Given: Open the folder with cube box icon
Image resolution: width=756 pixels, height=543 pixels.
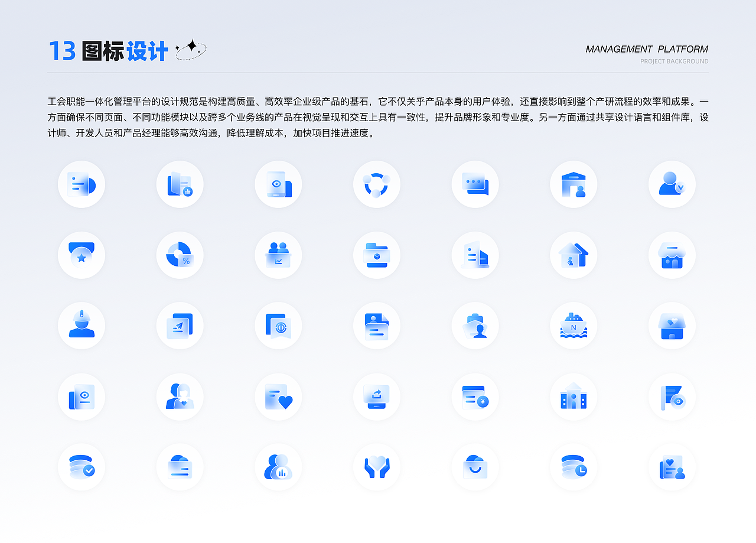Looking at the screenshot, I should click(x=377, y=255).
